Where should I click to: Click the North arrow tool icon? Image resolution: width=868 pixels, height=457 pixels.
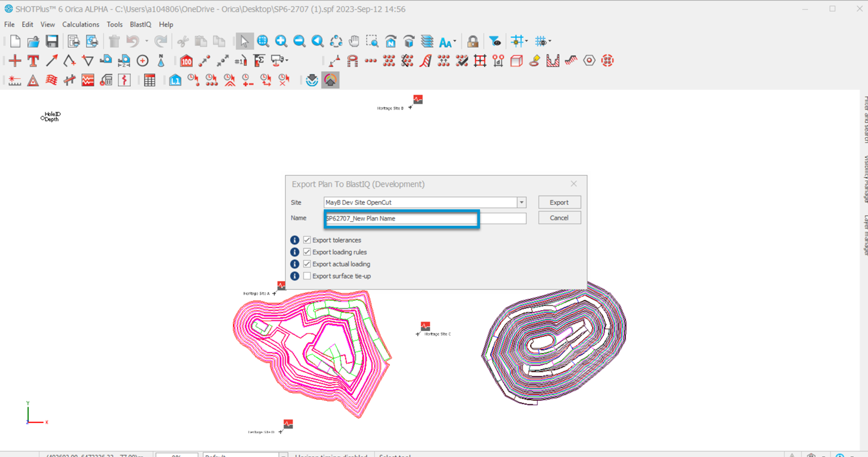click(161, 61)
